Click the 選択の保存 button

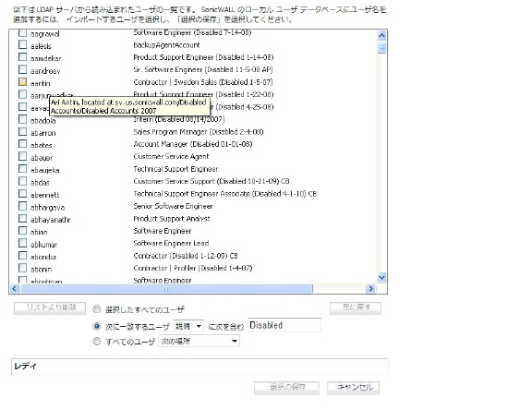pyautogui.click(x=286, y=388)
